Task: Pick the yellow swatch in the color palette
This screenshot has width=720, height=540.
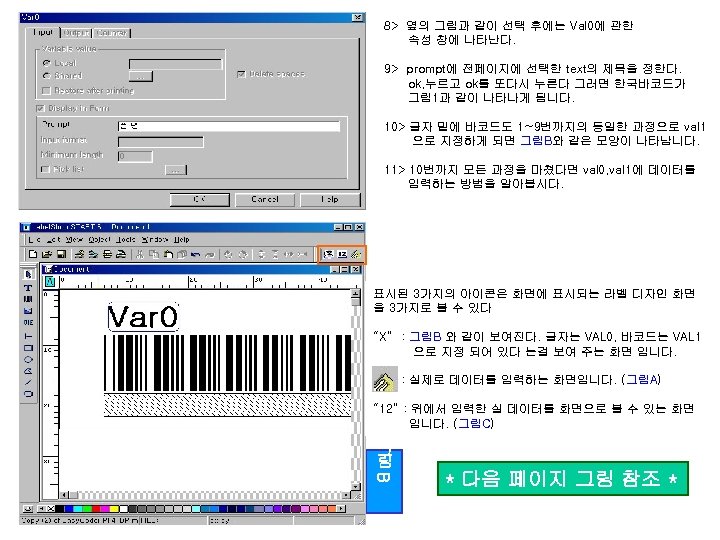Action: (x=114, y=509)
